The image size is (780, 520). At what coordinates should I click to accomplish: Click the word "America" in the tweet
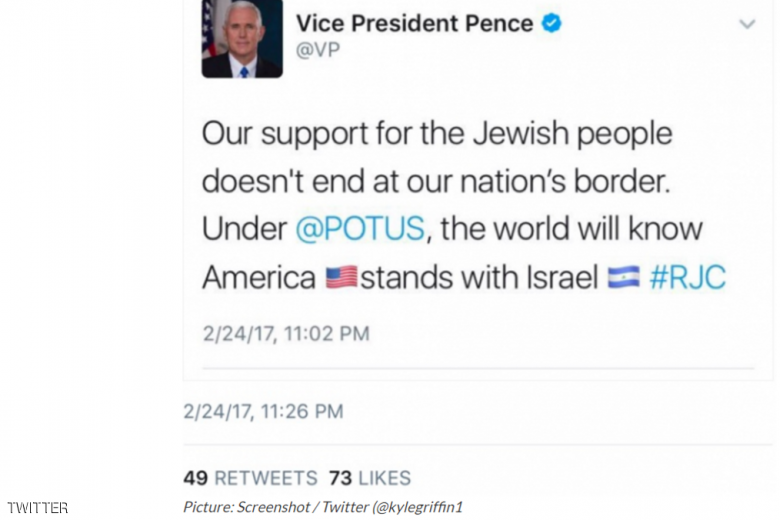point(259,277)
